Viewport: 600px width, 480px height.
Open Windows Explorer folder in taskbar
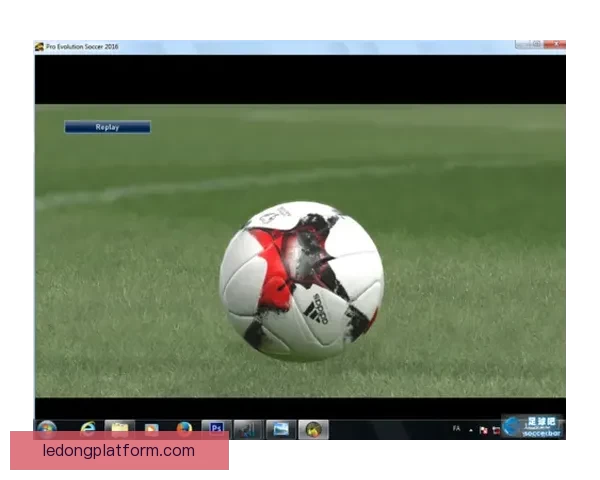(x=120, y=429)
